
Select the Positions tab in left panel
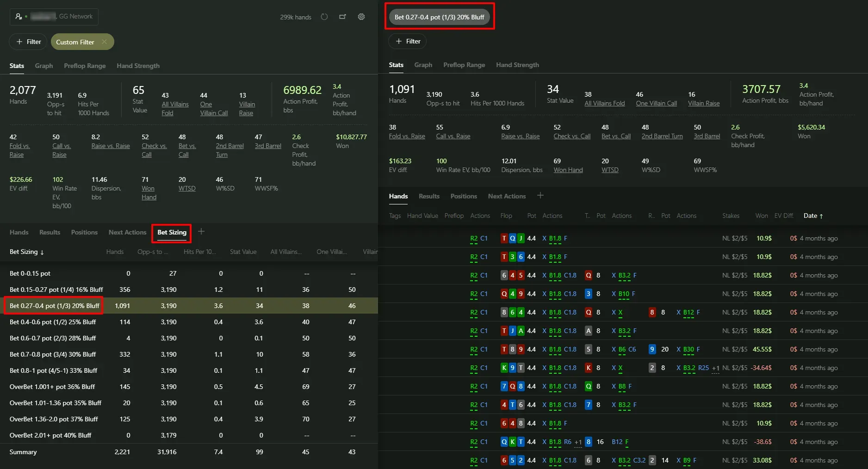tap(84, 232)
